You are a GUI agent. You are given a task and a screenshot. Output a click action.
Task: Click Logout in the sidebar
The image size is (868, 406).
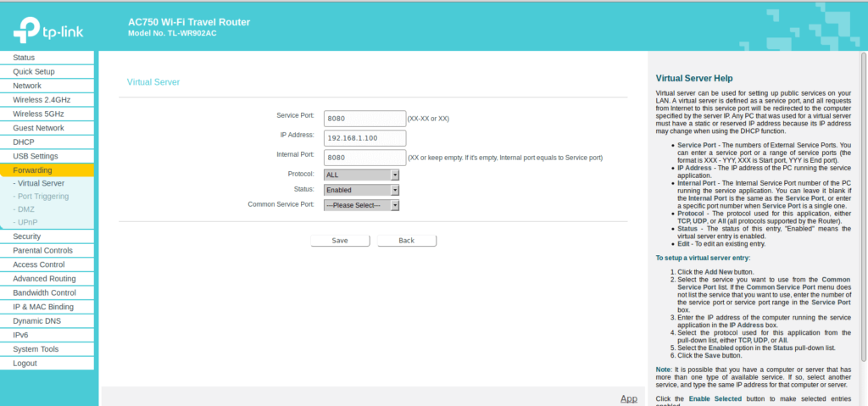[x=25, y=364]
